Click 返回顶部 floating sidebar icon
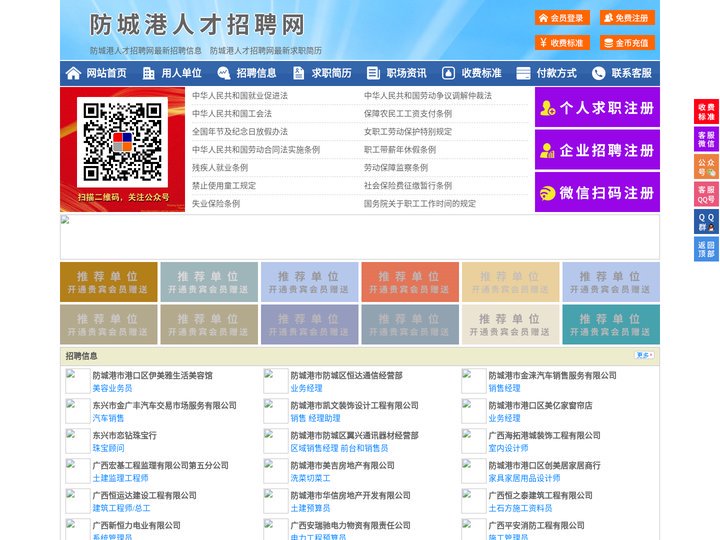 pos(706,249)
